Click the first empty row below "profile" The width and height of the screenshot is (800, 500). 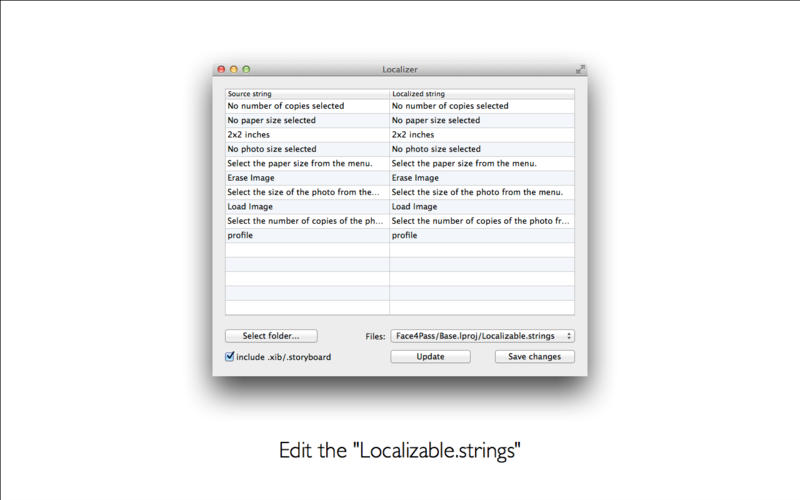click(307, 250)
